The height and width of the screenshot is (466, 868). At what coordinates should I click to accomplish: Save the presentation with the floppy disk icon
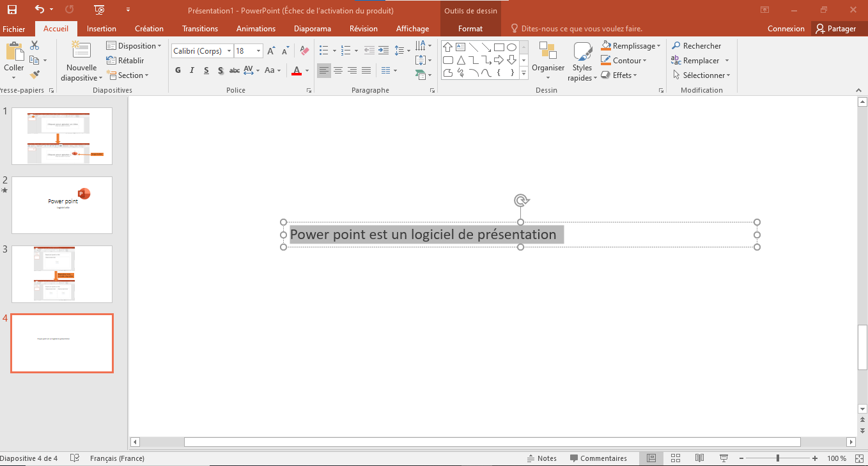pyautogui.click(x=12, y=10)
